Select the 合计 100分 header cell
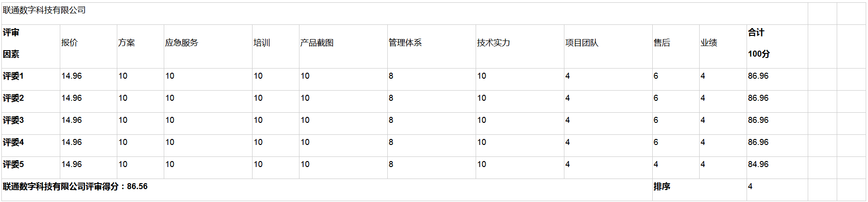 click(759, 43)
